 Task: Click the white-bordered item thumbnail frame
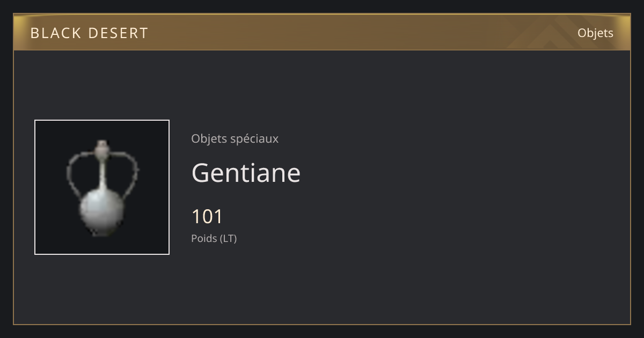(x=102, y=187)
